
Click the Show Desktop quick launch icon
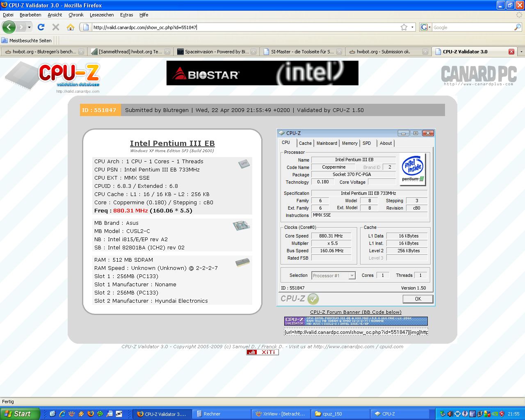(x=52, y=414)
